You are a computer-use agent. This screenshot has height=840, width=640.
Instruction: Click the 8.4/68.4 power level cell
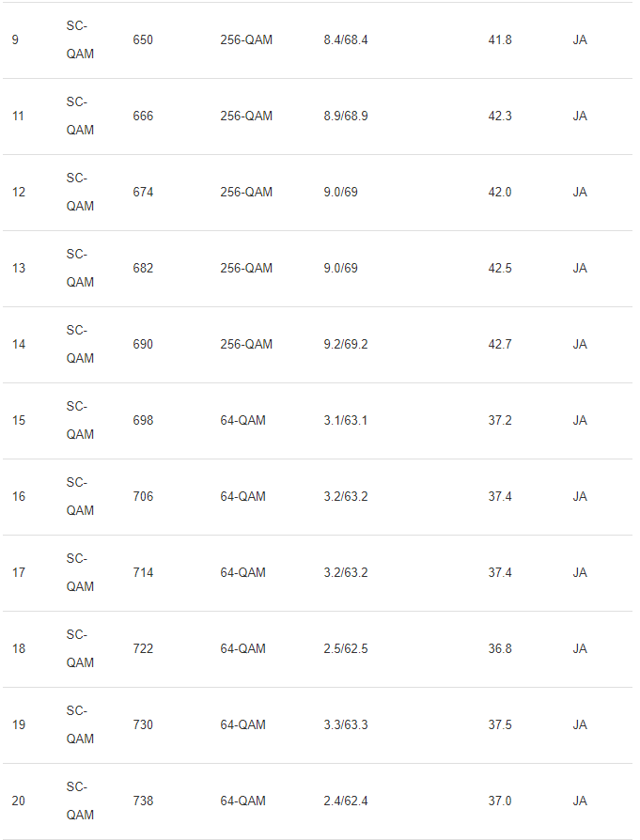pyautogui.click(x=345, y=40)
